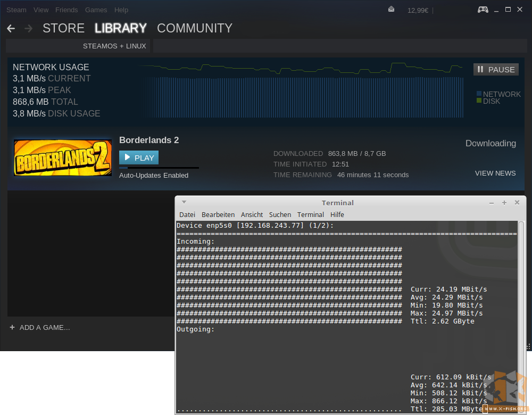Go back with the Steam back arrow
Image resolution: width=532 pixels, height=415 pixels.
(11, 29)
